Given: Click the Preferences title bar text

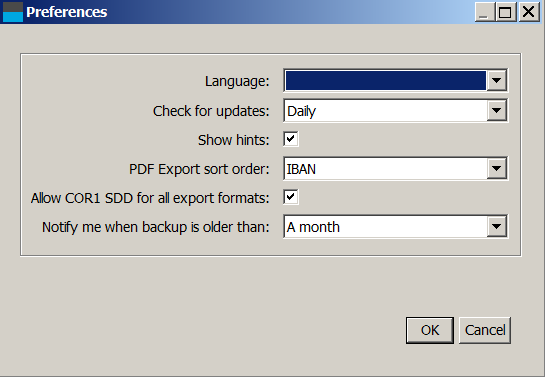Looking at the screenshot, I should point(67,12).
